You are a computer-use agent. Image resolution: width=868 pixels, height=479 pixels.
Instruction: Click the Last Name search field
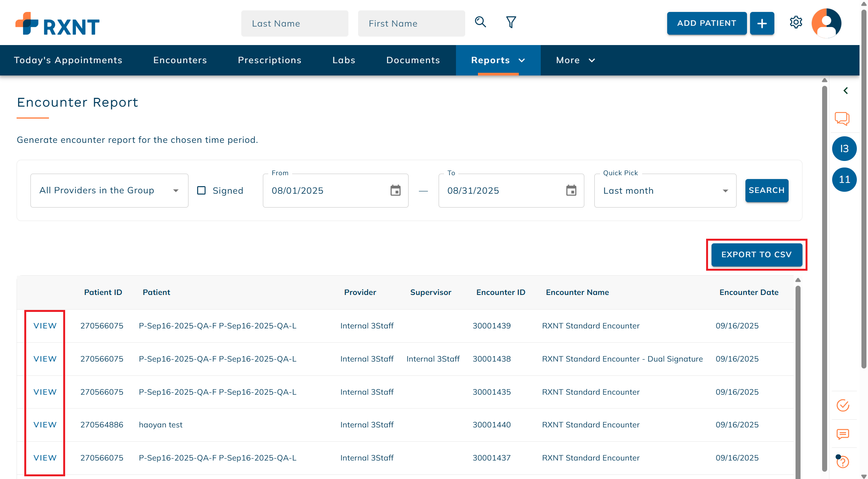(294, 23)
